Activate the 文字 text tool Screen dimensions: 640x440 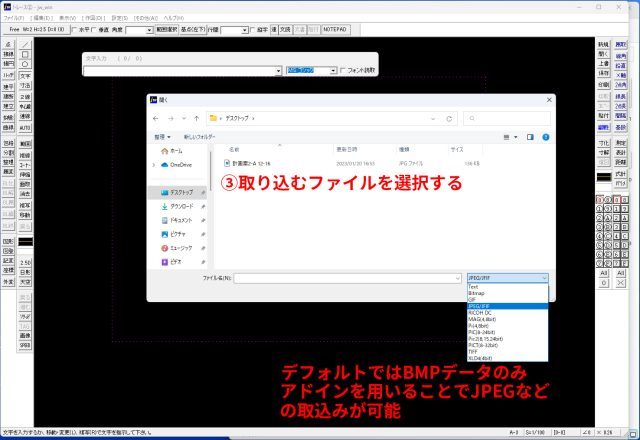[x=25, y=75]
